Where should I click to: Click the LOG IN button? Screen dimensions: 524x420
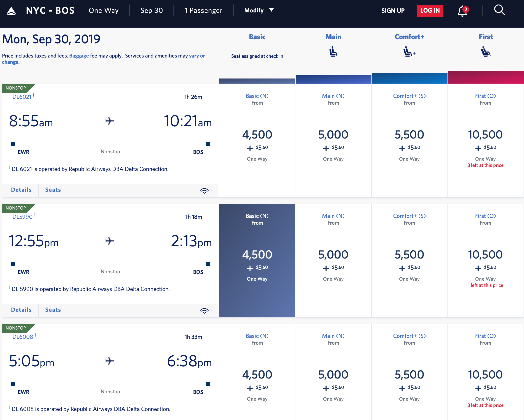430,10
